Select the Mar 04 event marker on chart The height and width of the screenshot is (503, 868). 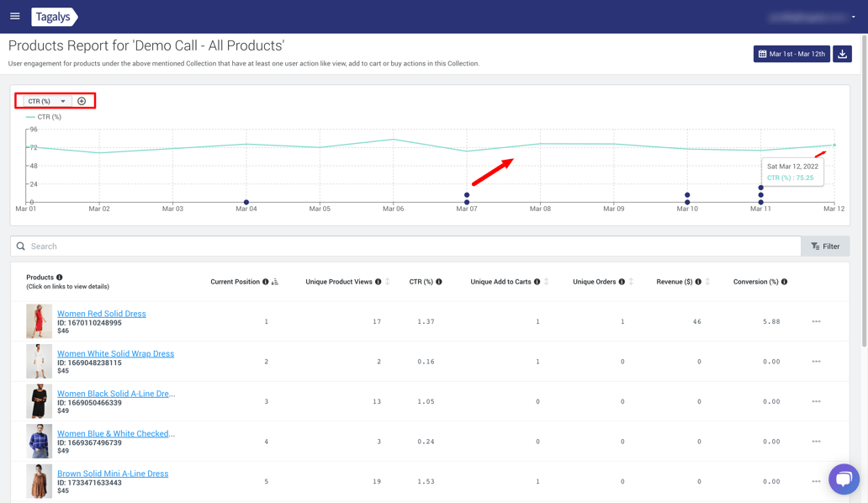[246, 203]
